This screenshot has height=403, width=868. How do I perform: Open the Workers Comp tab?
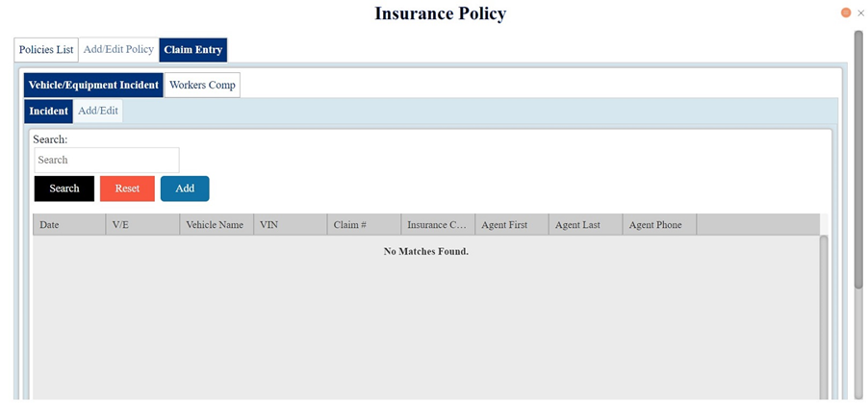pos(202,85)
